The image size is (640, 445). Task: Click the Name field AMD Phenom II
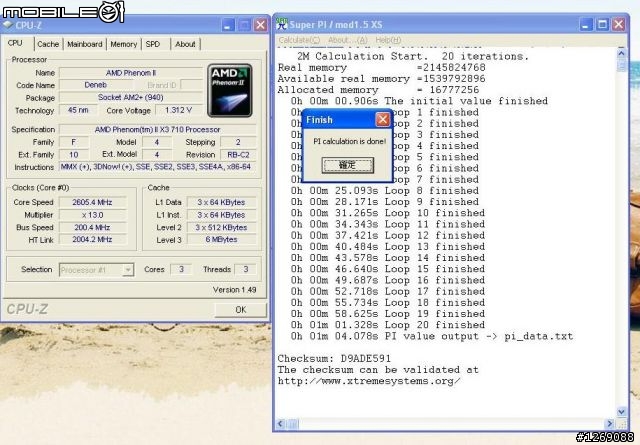[x=131, y=73]
